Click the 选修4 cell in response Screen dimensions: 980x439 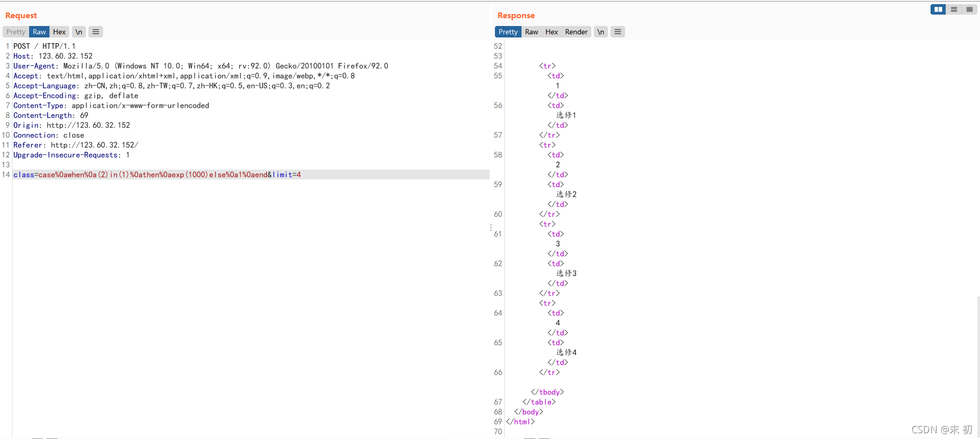[x=566, y=353]
